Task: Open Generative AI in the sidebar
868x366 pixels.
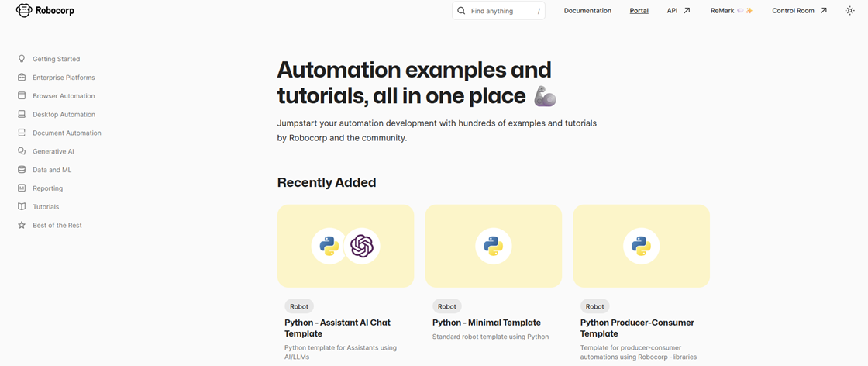Action: point(53,151)
